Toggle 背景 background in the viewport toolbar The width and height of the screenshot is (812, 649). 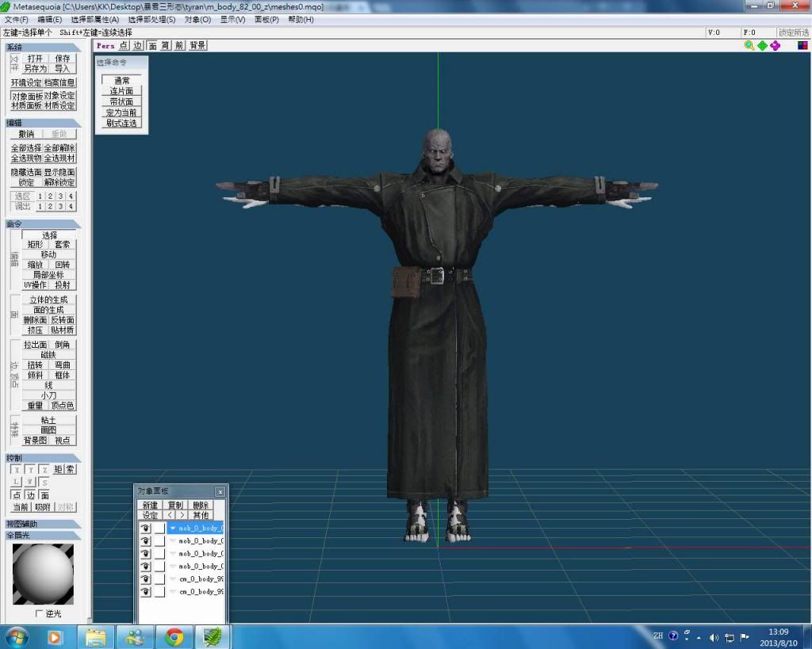[x=197, y=45]
